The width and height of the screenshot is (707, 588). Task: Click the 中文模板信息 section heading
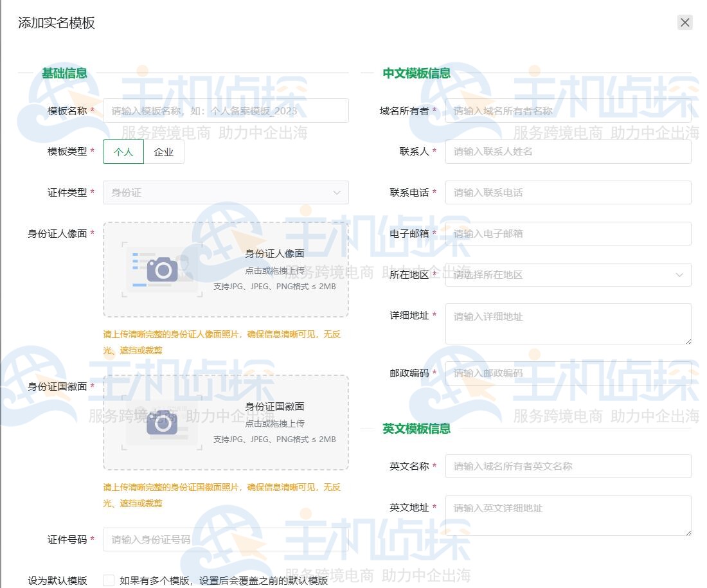click(418, 73)
